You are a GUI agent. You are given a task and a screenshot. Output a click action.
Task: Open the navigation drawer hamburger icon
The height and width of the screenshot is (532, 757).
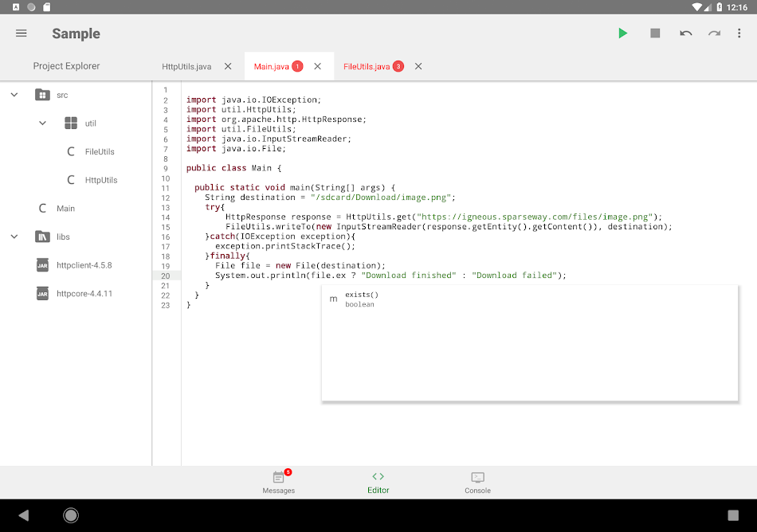[x=21, y=33]
